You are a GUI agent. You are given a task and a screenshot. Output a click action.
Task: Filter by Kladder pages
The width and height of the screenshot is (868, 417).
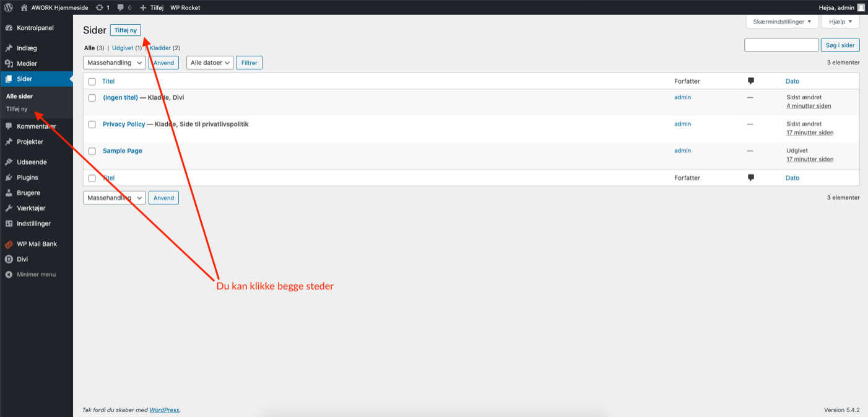[160, 48]
